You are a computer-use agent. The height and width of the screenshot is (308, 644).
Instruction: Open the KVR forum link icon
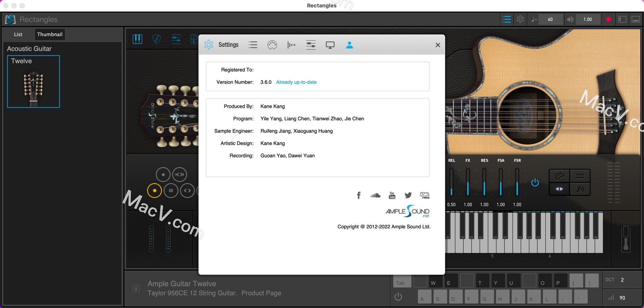click(x=425, y=195)
